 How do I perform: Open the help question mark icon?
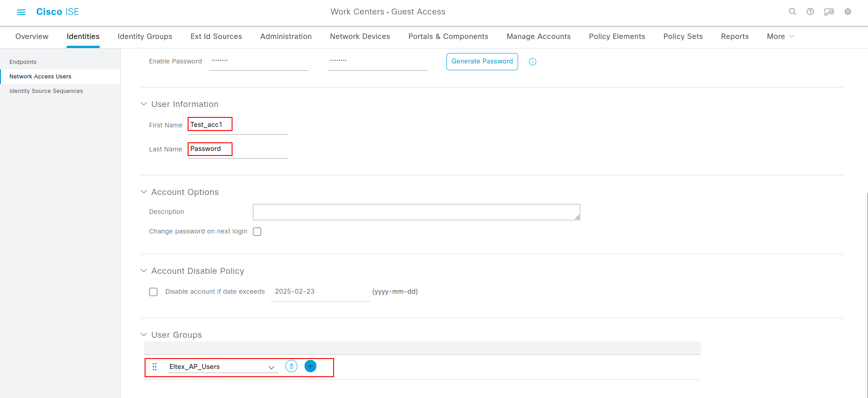tap(810, 12)
